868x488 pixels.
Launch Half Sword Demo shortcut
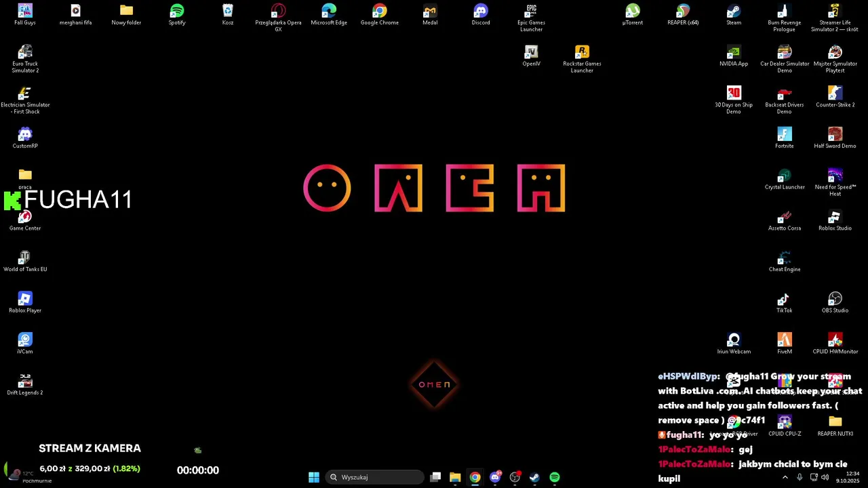[x=835, y=138]
